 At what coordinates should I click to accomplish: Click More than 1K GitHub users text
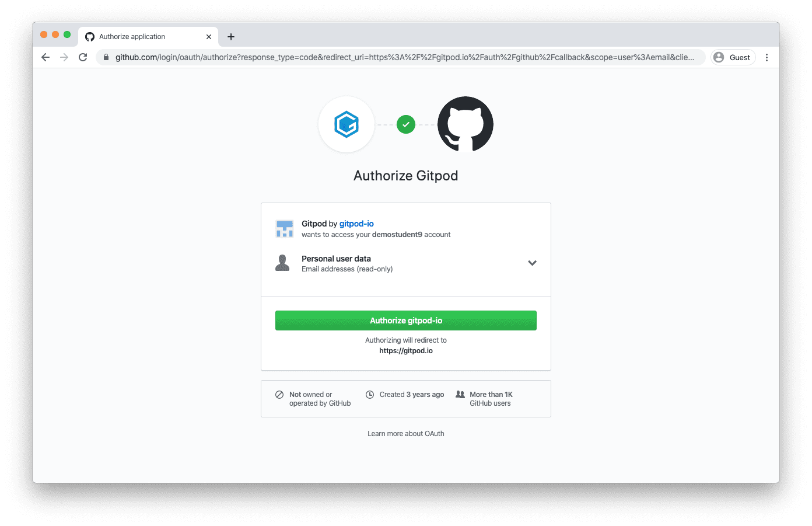coord(491,399)
